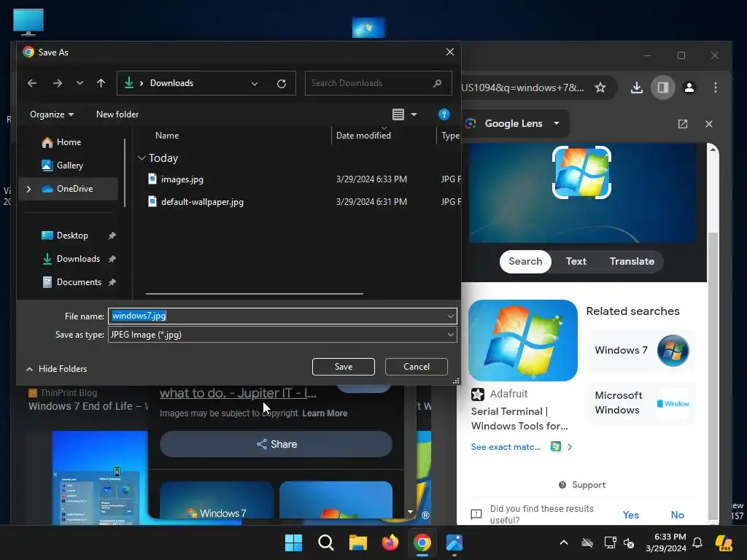This screenshot has width=747, height=560.
Task: Select the images.jpg file
Action: click(182, 179)
